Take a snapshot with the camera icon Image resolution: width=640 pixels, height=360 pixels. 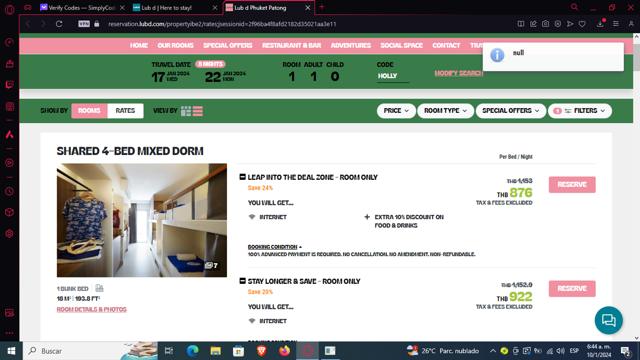[x=545, y=24]
